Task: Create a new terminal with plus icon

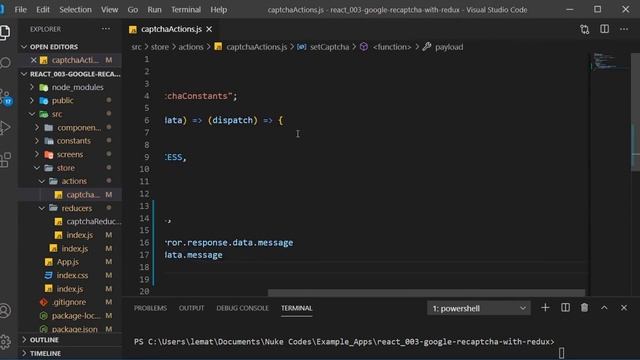Action: [545, 308]
